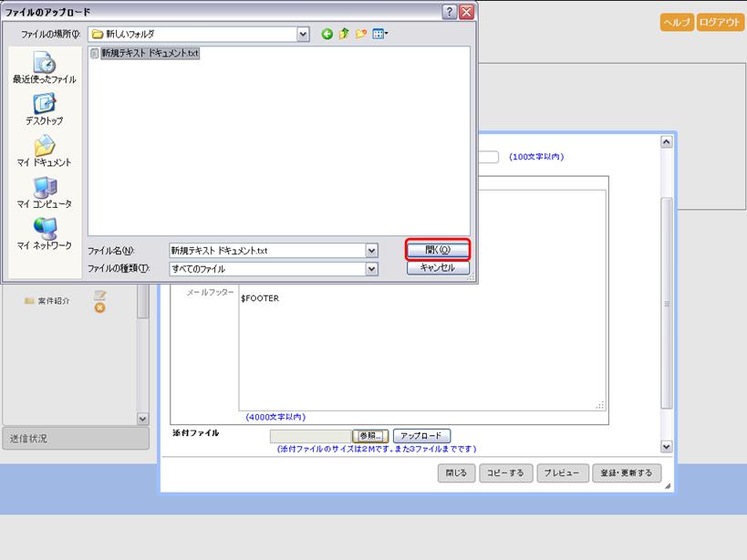The width and height of the screenshot is (747, 560).
Task: Click the Back navigation arrow icon
Action: 327,34
